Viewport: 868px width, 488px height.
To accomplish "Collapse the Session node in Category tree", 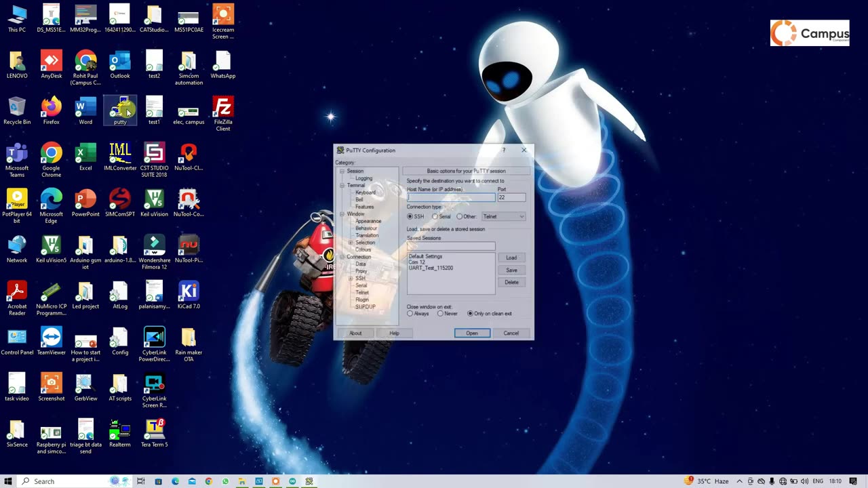I will [342, 171].
